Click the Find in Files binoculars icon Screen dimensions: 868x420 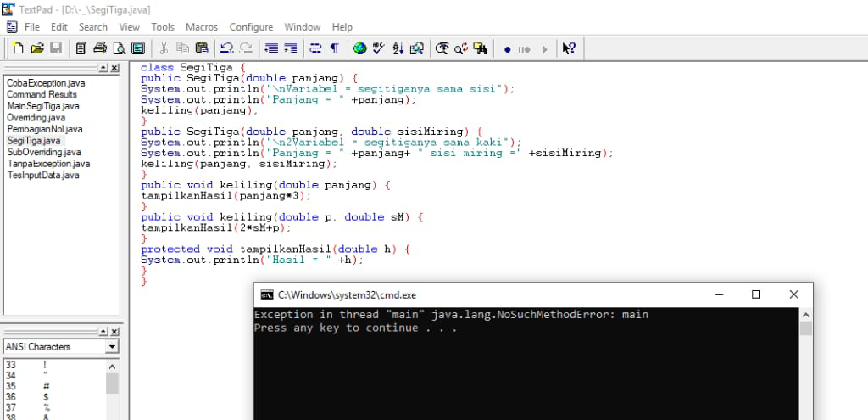pyautogui.click(x=480, y=48)
